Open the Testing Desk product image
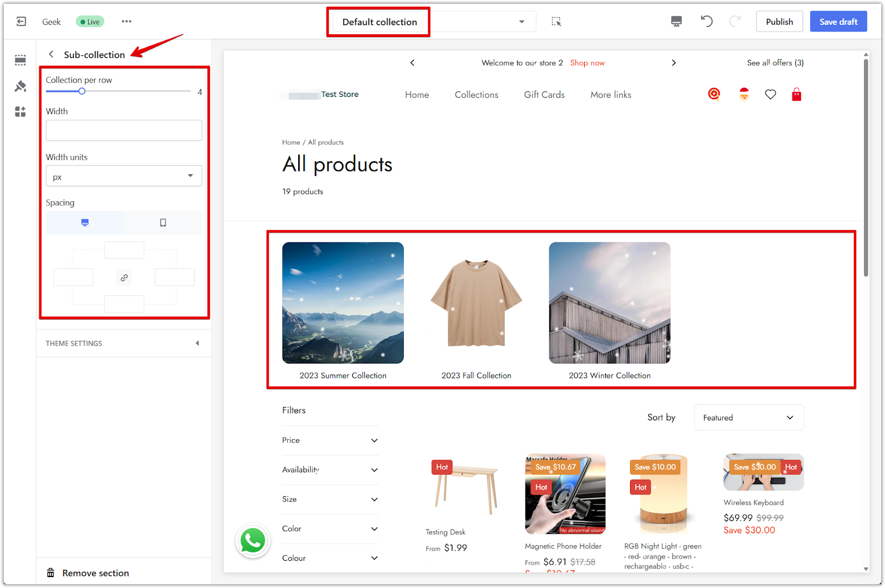The height and width of the screenshot is (588, 885). tap(466, 487)
